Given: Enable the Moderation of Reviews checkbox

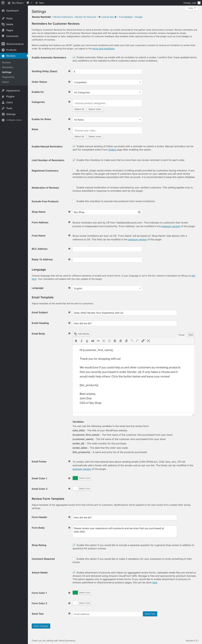Looking at the screenshot, I should [74, 188].
